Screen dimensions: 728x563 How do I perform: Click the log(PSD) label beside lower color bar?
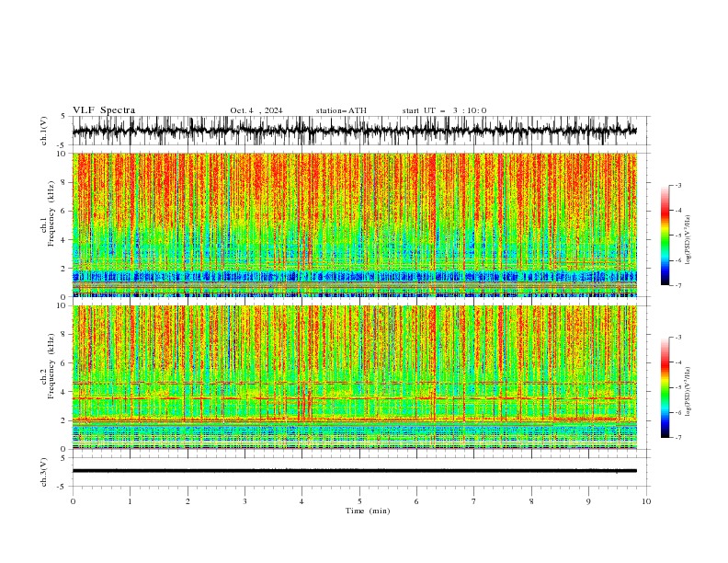688,392
